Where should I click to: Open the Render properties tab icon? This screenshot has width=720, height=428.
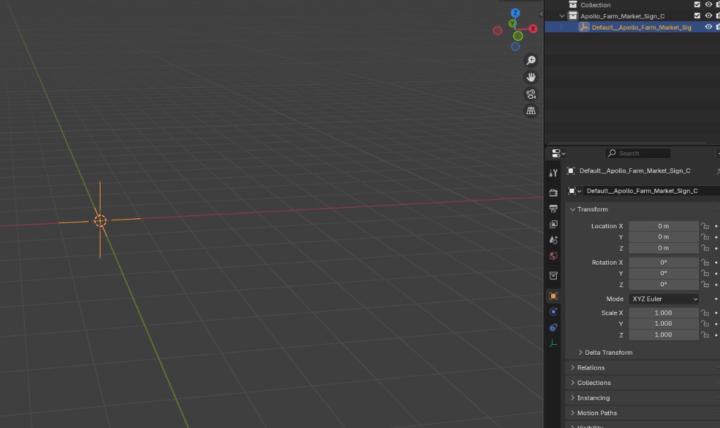[553, 192]
